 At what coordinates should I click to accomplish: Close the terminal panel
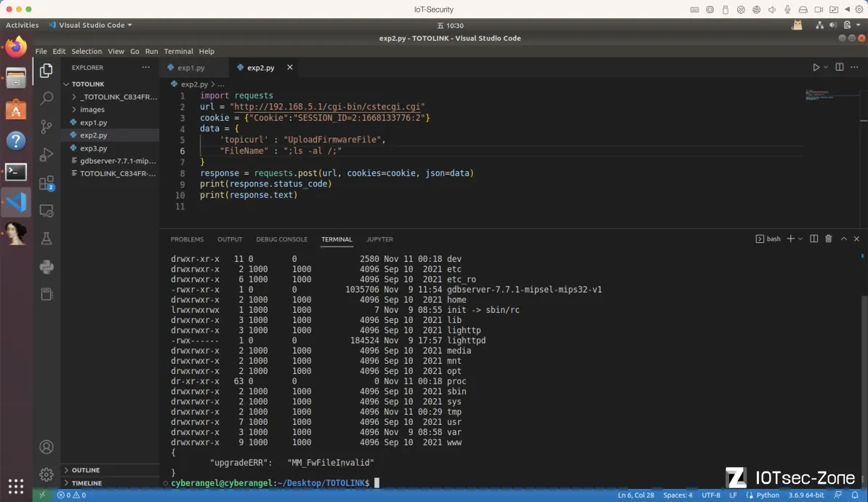click(856, 239)
